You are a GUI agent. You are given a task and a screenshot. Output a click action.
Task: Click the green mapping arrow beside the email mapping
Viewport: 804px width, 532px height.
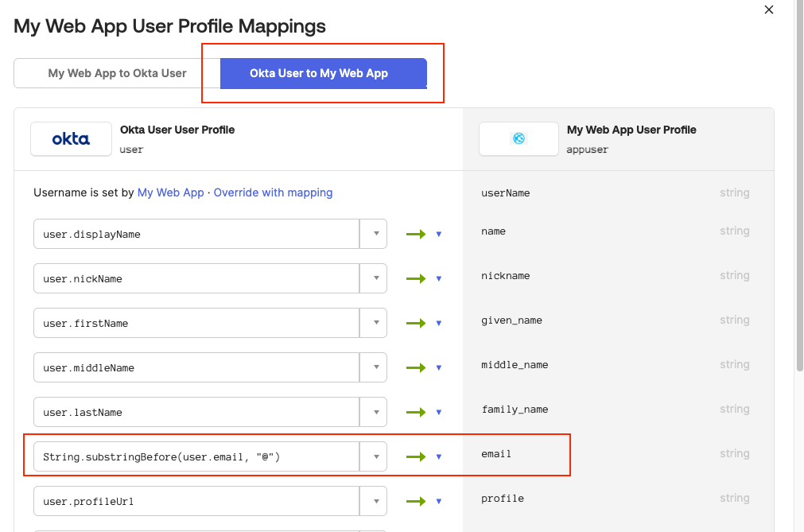coord(417,456)
